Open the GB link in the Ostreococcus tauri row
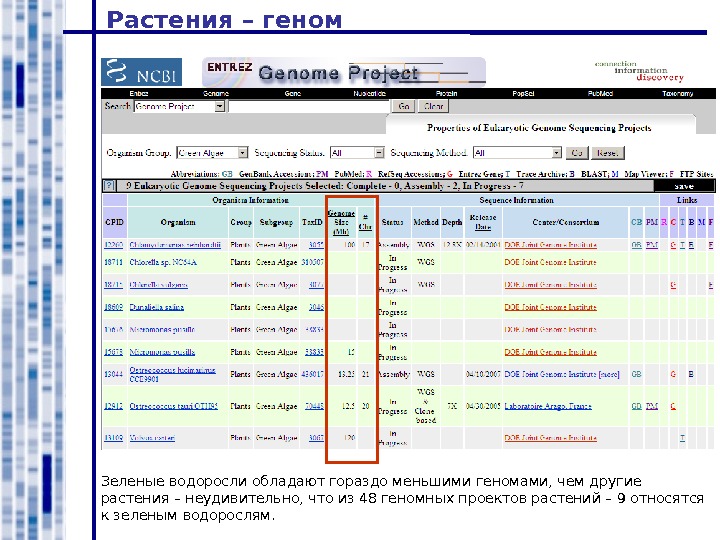The image size is (720, 540). 636,406
